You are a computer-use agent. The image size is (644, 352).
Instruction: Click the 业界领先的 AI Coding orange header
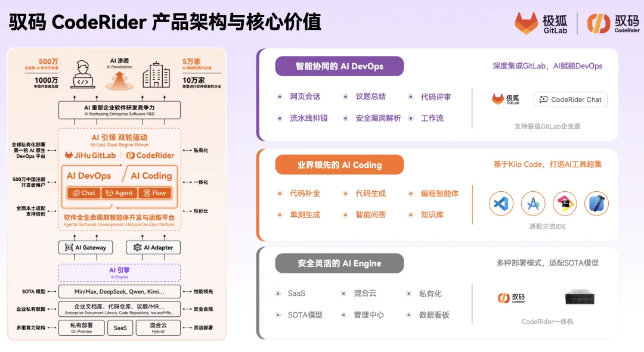coord(339,165)
